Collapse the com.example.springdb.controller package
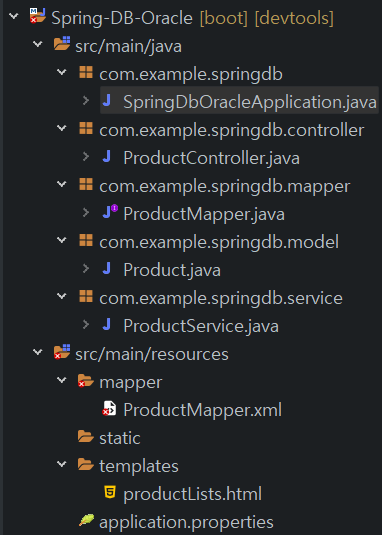Screen dimensions: 382x535 coord(61,128)
